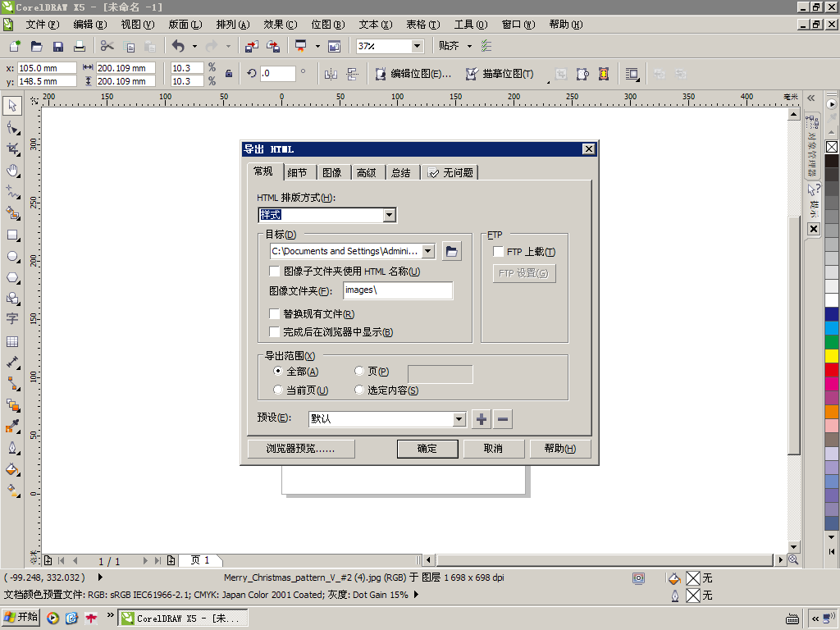Click the Open file toolbar icon
Screen dimensions: 840x630
click(36, 46)
